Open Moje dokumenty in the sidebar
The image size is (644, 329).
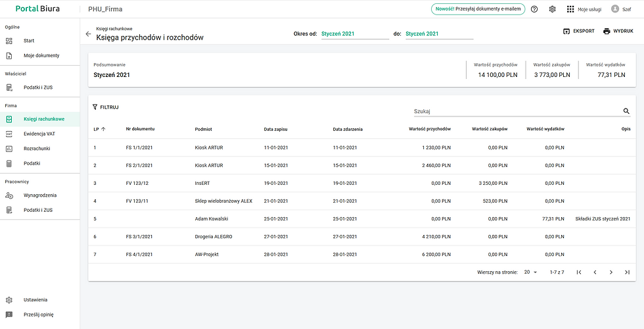(x=40, y=55)
